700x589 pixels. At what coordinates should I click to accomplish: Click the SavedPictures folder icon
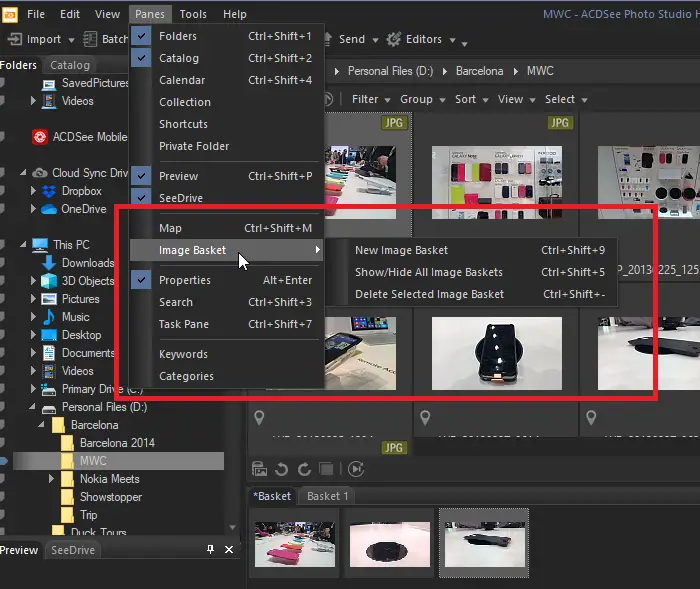(x=49, y=84)
